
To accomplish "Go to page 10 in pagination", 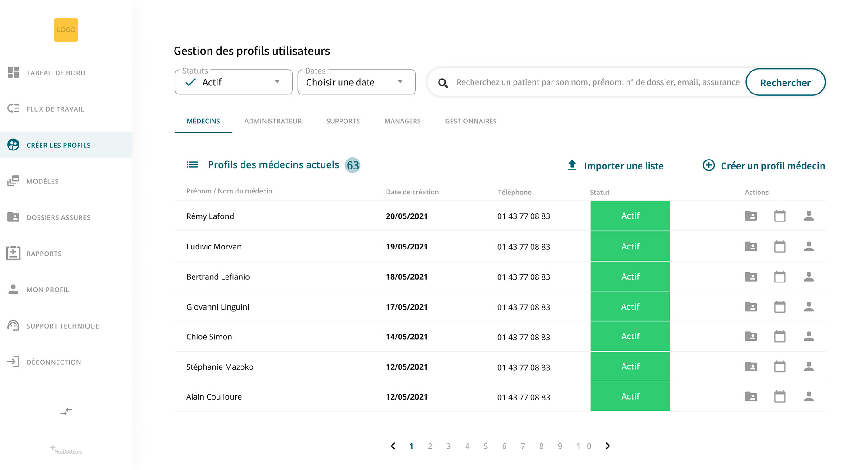I will (584, 446).
